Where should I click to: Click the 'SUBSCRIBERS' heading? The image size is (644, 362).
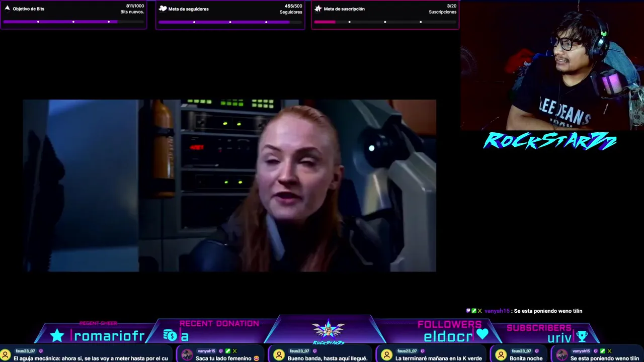point(539,328)
